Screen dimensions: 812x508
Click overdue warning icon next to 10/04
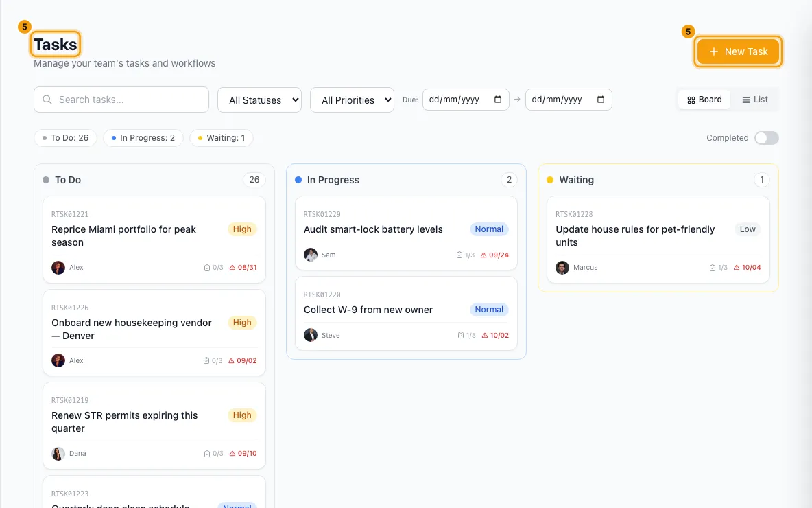click(x=737, y=268)
